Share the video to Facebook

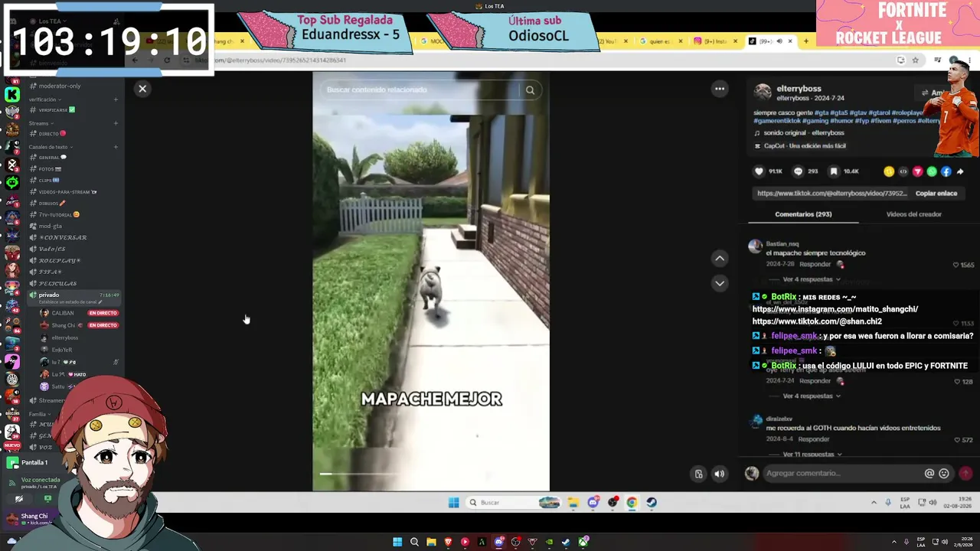946,171
